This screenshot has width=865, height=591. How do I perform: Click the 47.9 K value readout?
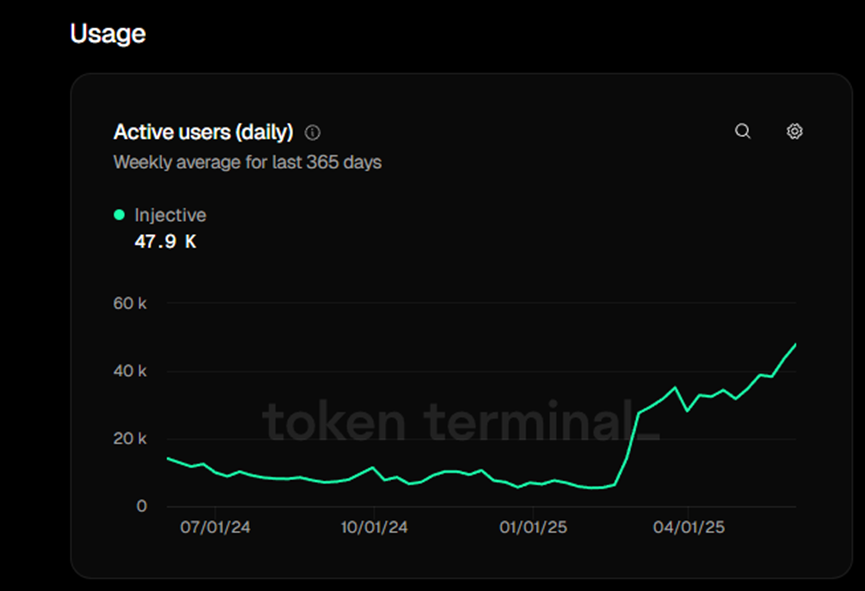(165, 241)
